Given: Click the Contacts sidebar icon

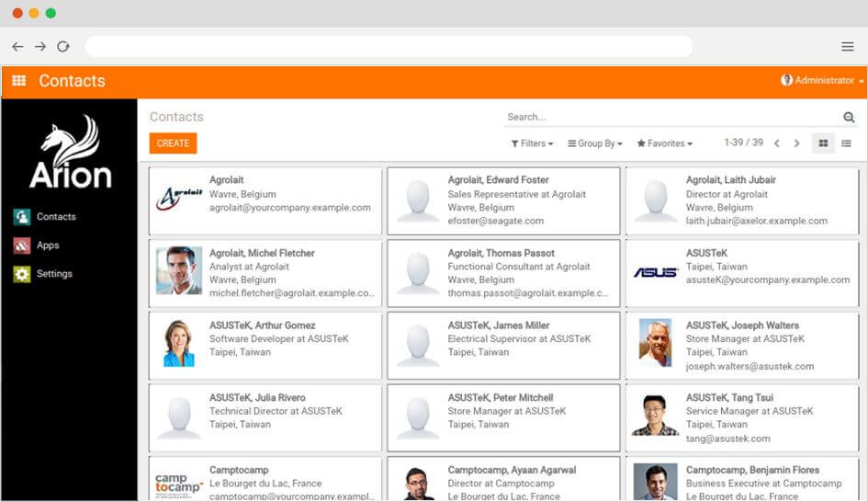Looking at the screenshot, I should [22, 217].
